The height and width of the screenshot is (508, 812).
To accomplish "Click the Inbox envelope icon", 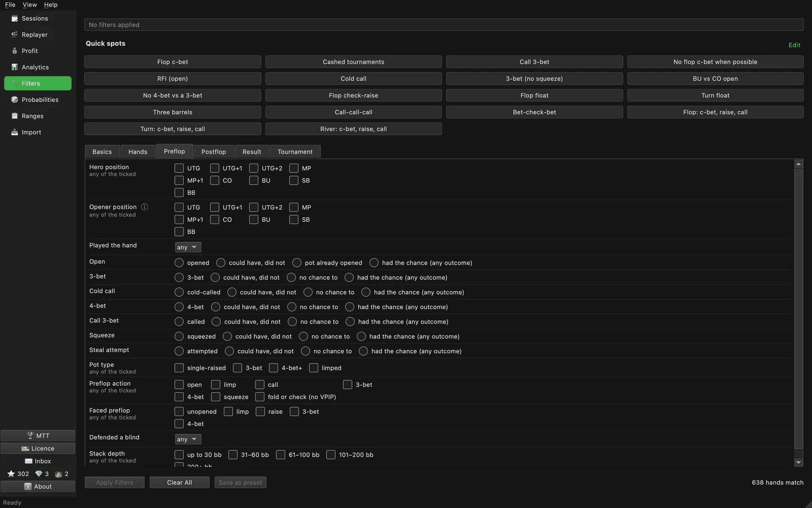I will point(29,461).
